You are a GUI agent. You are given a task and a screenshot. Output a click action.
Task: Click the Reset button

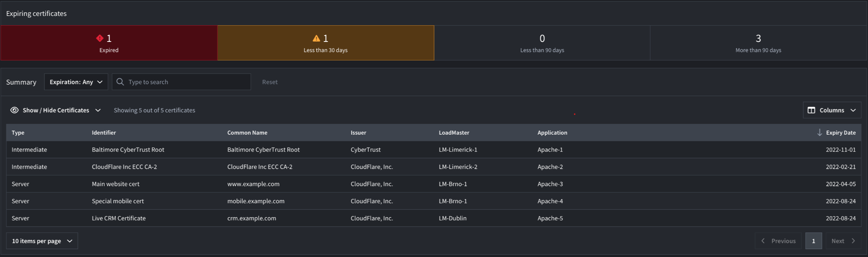tap(270, 82)
